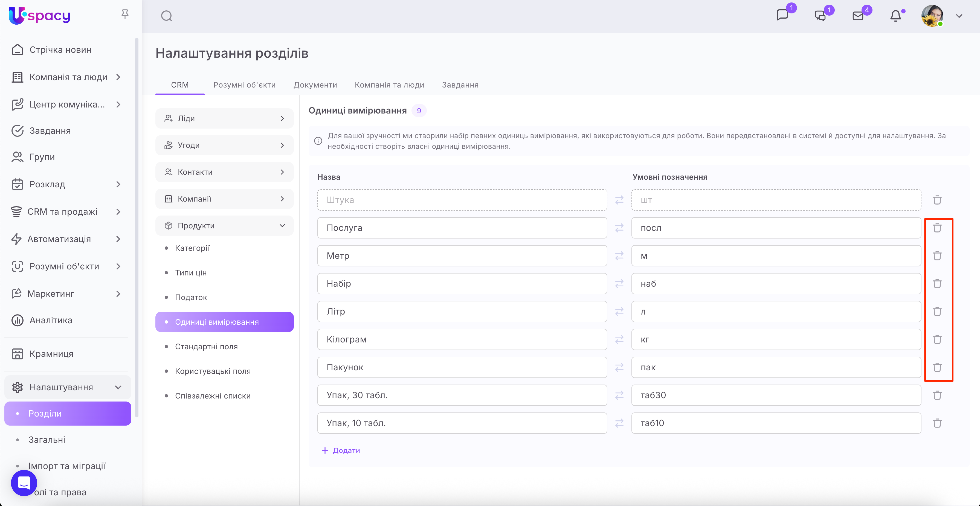Screen dimensions: 980x506
Task: Switch to the Документи tab
Action: click(315, 85)
